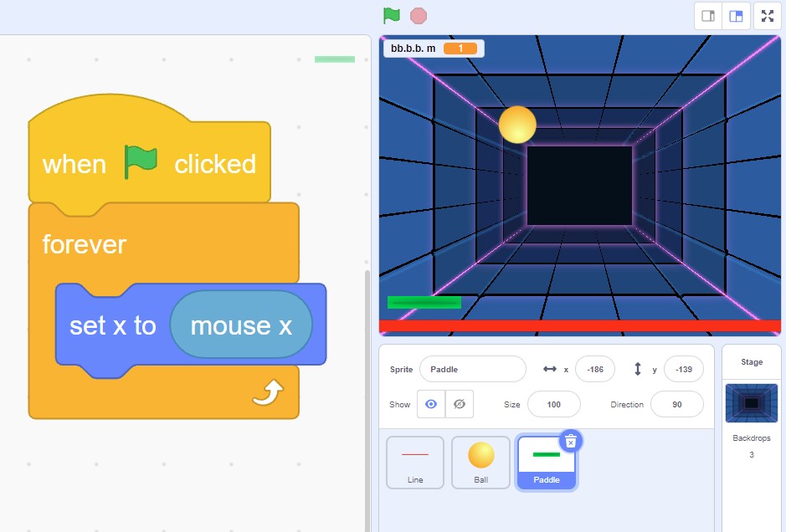The image size is (786, 532).
Task: Switch to large stage layout
Action: (x=736, y=16)
